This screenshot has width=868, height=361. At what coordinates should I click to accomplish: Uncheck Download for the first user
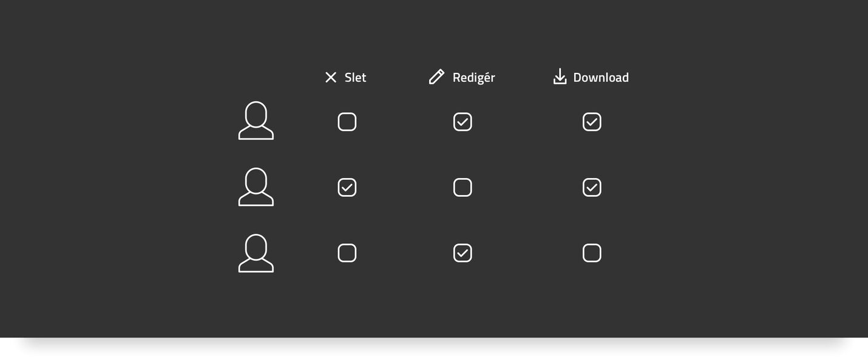click(x=592, y=122)
